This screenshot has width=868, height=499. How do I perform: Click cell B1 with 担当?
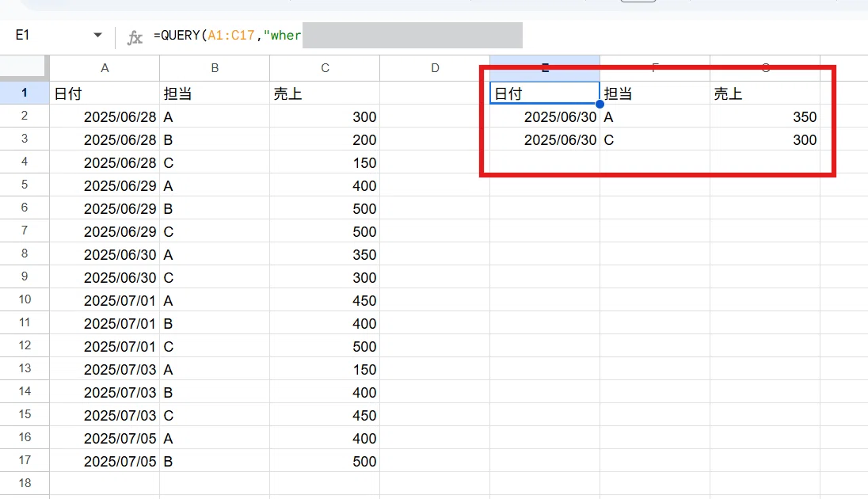click(215, 93)
